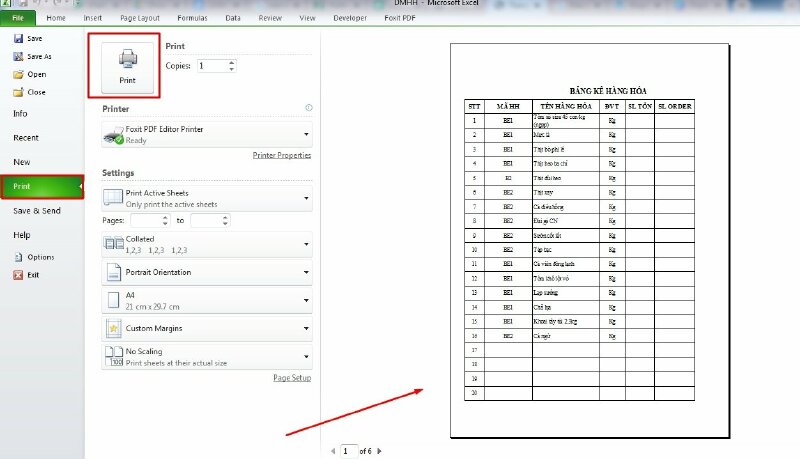Select Help in the File menu
The width and height of the screenshot is (800, 459).
pos(21,235)
